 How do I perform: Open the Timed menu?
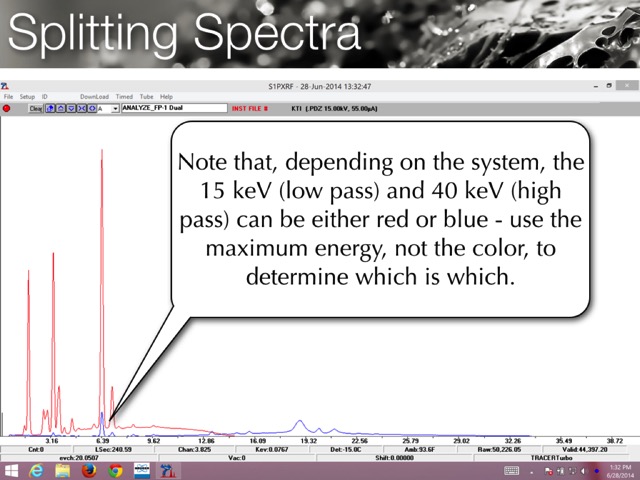pos(124,97)
